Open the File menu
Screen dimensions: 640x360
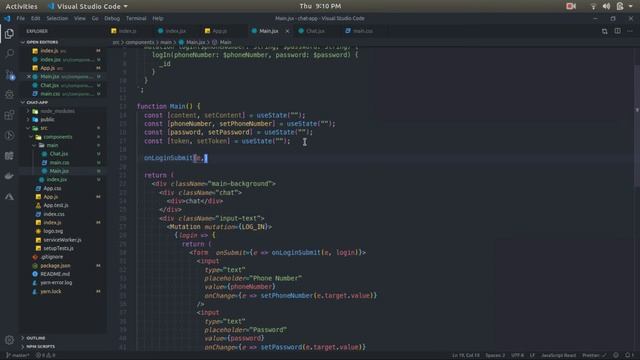pos(20,18)
